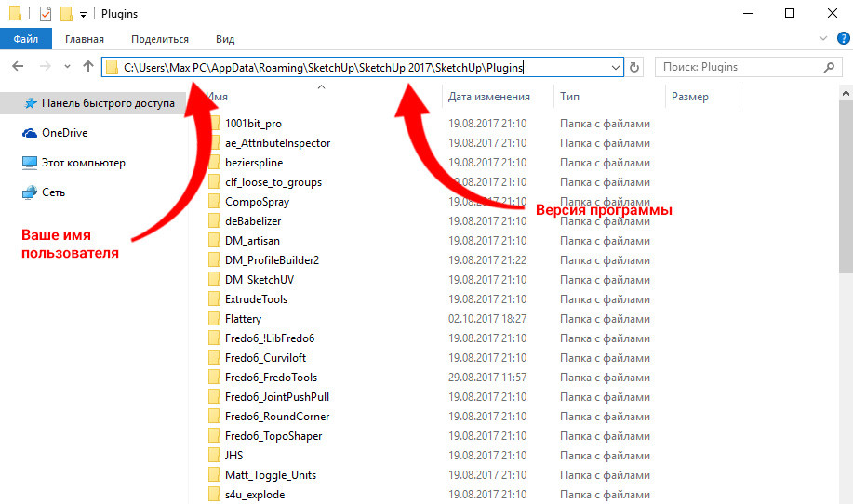
Task: Click the folder icon in title bar
Action: (x=15, y=13)
